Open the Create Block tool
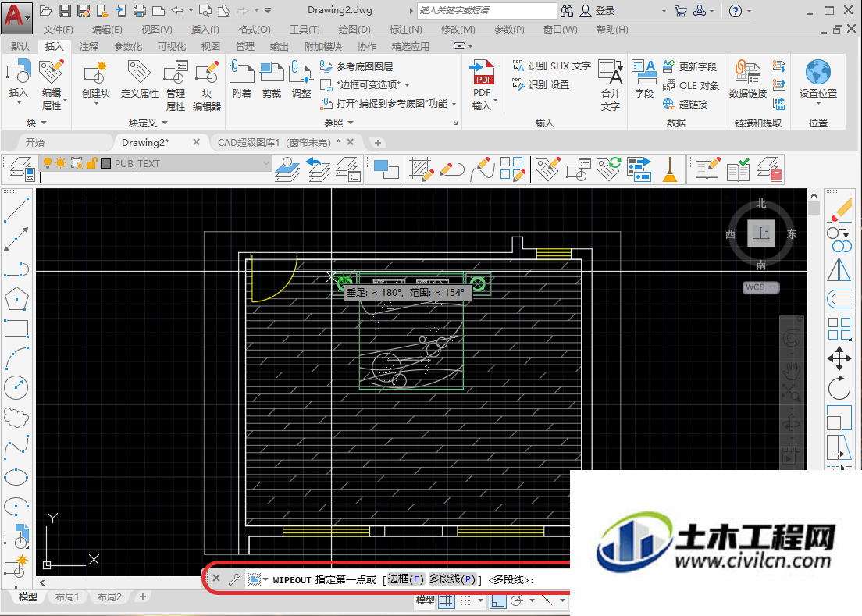The image size is (862, 616). [x=96, y=72]
